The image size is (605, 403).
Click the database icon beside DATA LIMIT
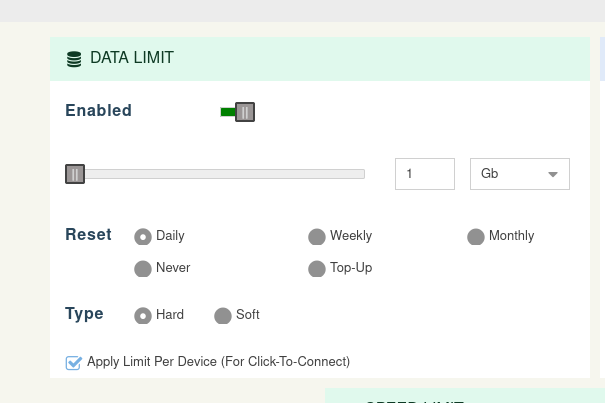(x=74, y=59)
